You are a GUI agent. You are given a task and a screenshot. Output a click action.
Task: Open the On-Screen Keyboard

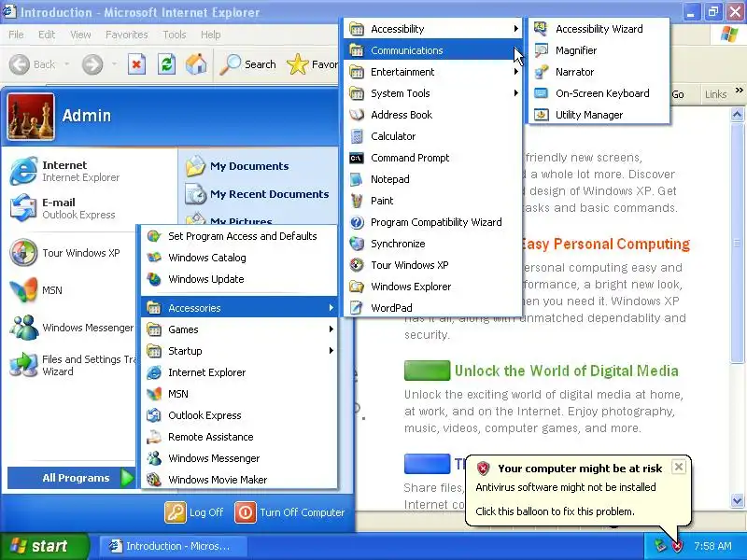point(599,93)
